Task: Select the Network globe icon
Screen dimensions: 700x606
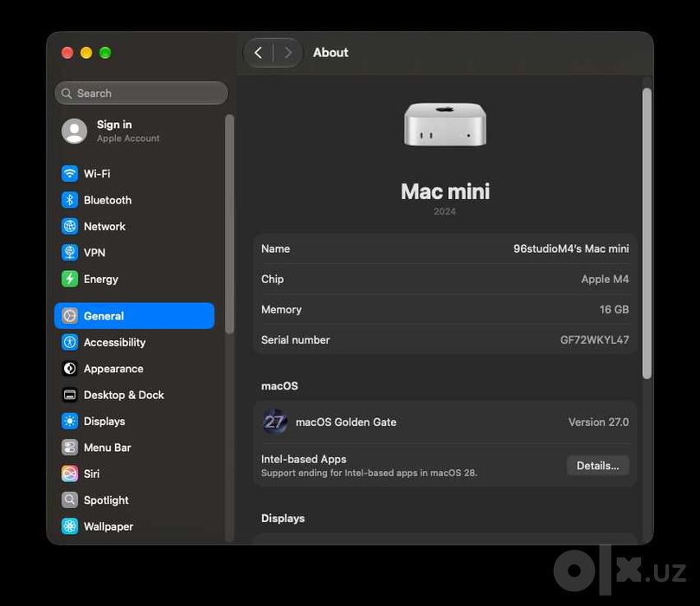Action: (69, 226)
